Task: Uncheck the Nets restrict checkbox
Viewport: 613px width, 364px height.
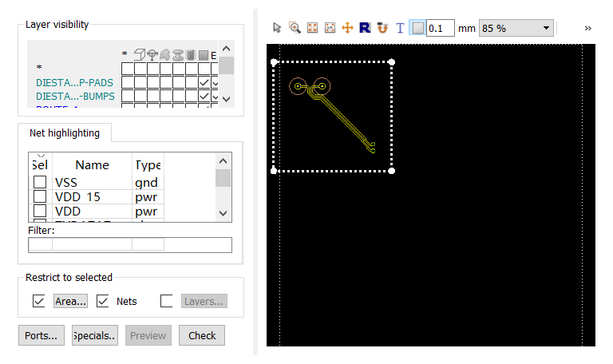Action: tap(102, 301)
